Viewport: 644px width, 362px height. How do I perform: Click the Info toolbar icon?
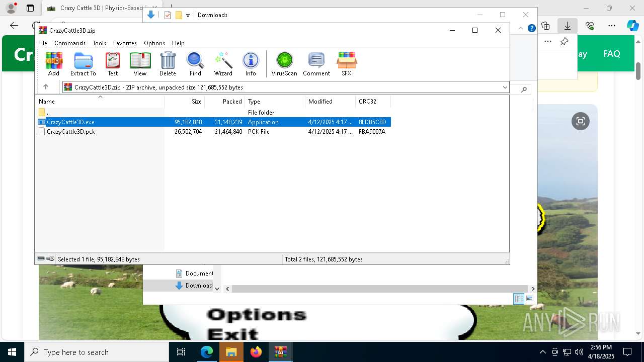[x=251, y=64]
